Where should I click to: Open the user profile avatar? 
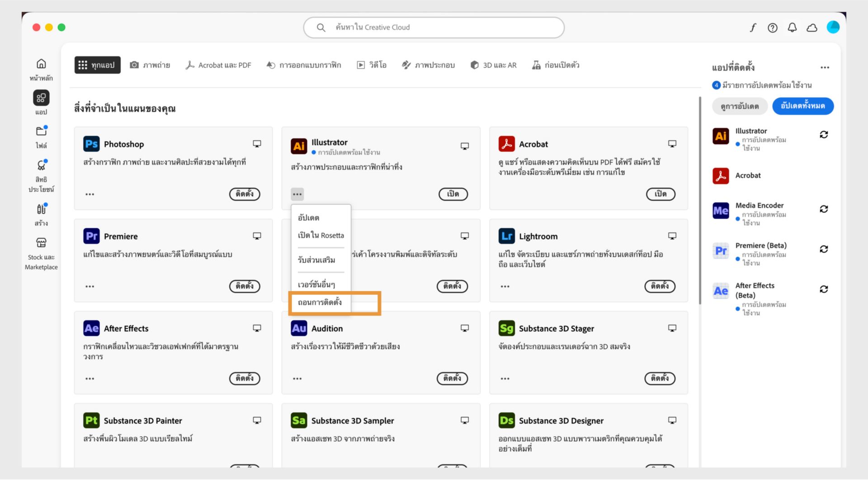(833, 27)
